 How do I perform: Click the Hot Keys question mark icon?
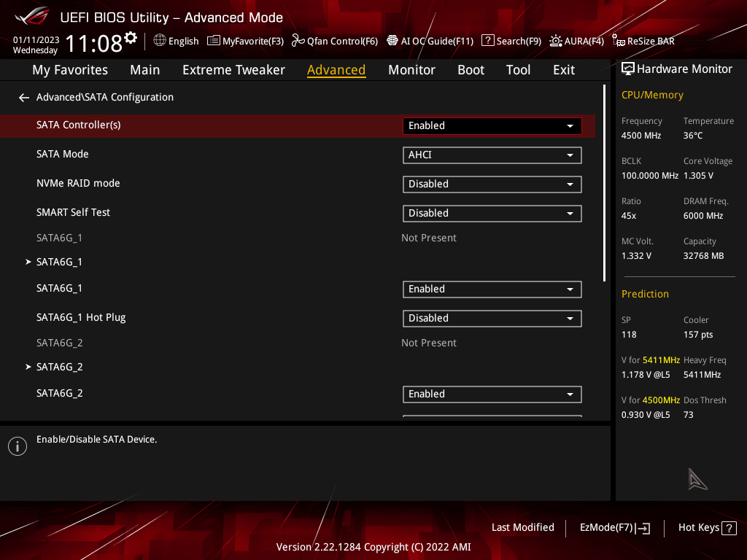pos(729,528)
